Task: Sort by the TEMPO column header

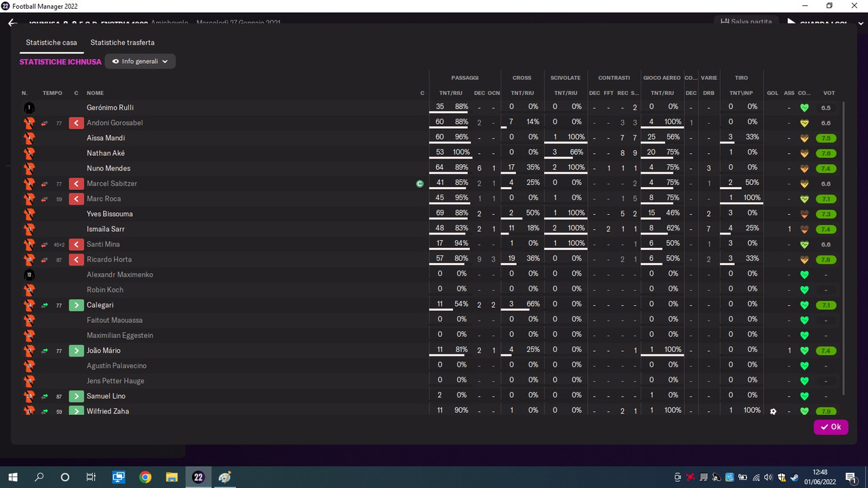Action: pos(52,93)
